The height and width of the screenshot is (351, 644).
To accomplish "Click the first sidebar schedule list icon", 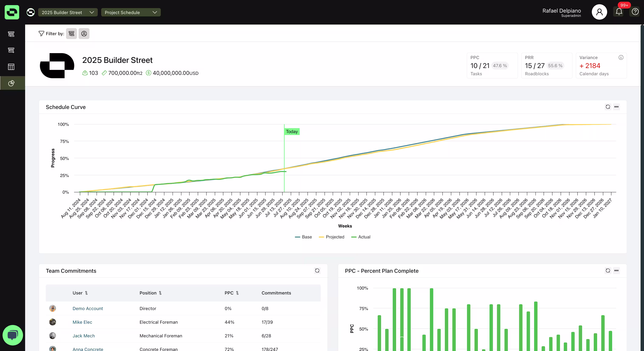I will [11, 34].
